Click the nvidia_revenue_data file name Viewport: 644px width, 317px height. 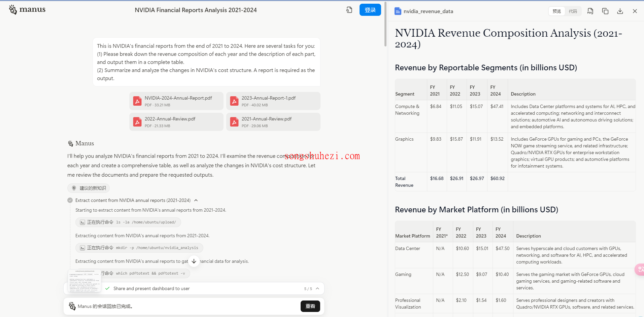tap(428, 11)
